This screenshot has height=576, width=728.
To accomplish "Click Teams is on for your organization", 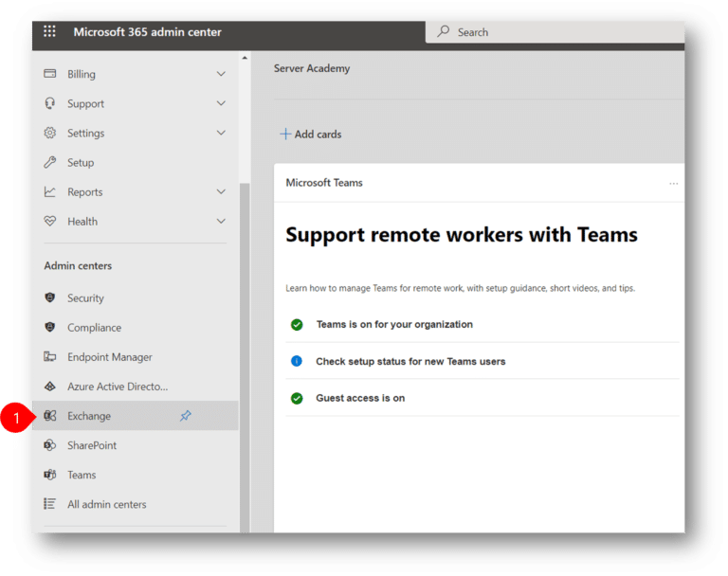I will click(x=394, y=324).
